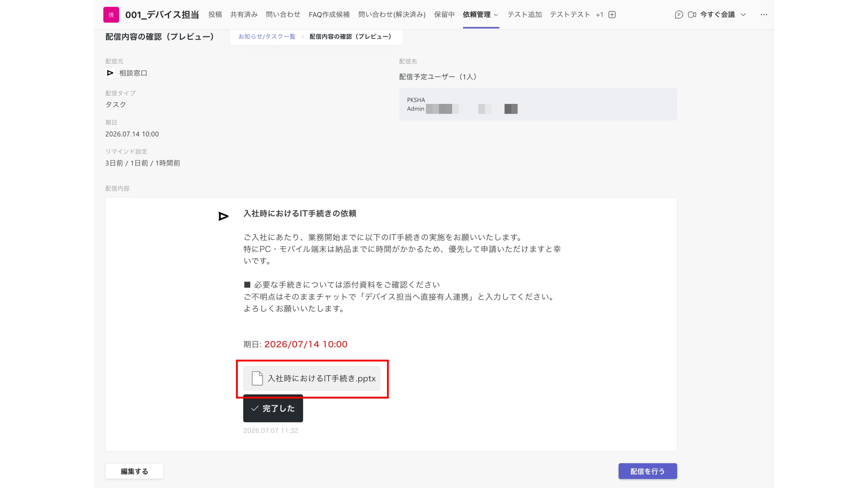The image size is (868, 488).
Task: Click the 完了した button
Action: tap(273, 408)
